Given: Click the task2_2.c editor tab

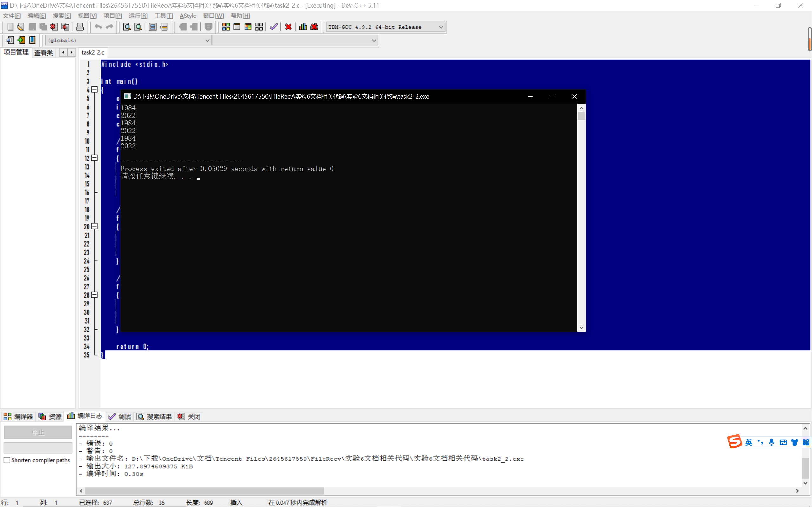Looking at the screenshot, I should (x=93, y=52).
